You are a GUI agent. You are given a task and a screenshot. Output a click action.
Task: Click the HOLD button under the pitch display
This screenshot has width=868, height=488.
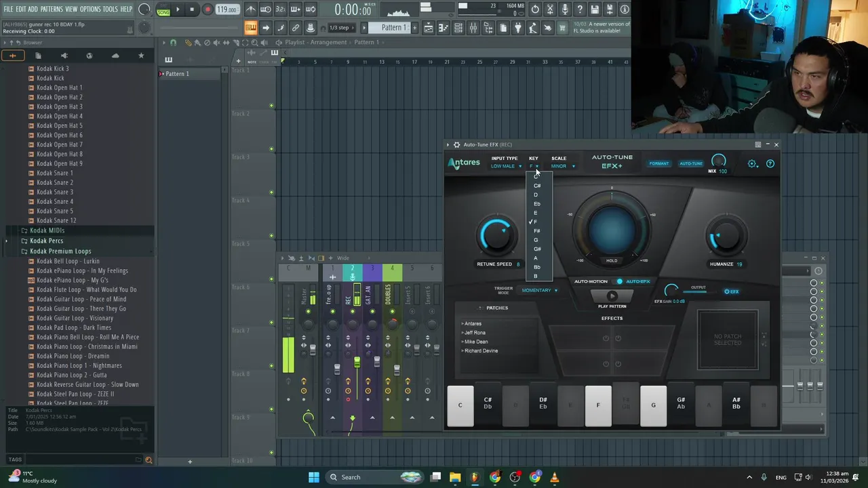(612, 261)
